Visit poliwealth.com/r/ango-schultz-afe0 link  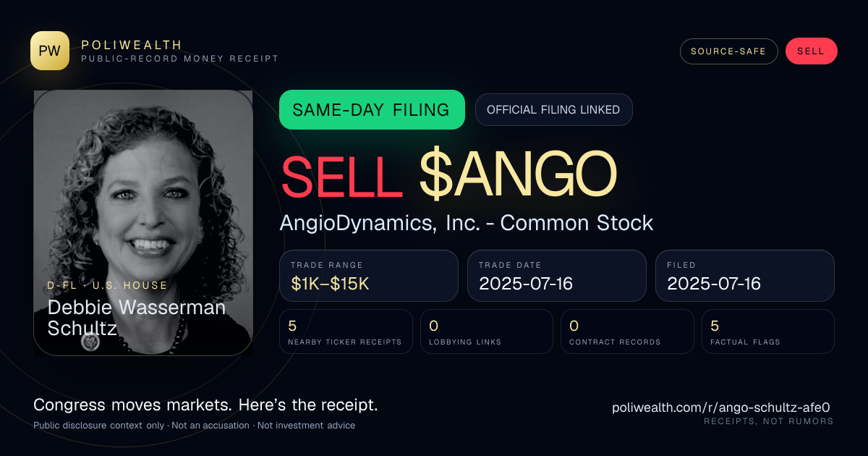point(720,408)
